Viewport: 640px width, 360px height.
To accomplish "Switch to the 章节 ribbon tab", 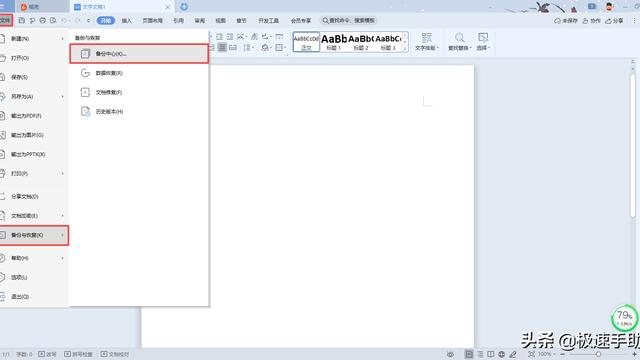I will 241,20.
